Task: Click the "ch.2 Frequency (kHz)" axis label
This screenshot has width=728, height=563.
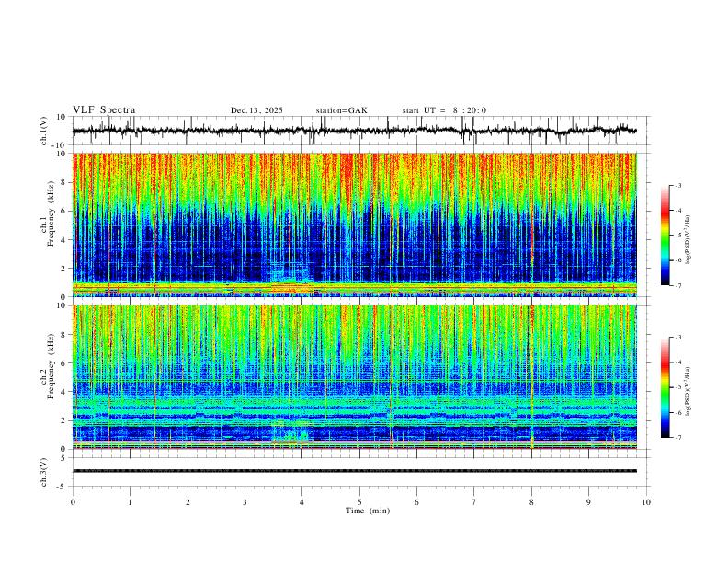Action: [x=47, y=366]
